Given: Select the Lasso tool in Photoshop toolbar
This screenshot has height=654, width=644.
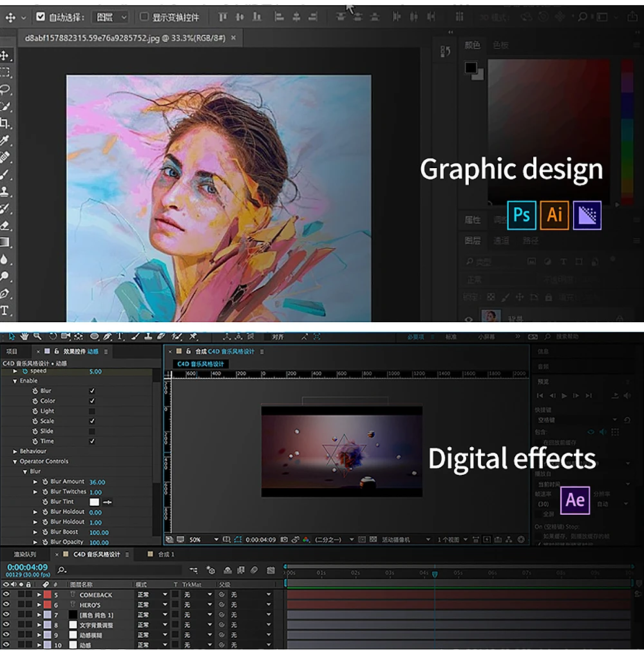Looking at the screenshot, I should [5, 90].
